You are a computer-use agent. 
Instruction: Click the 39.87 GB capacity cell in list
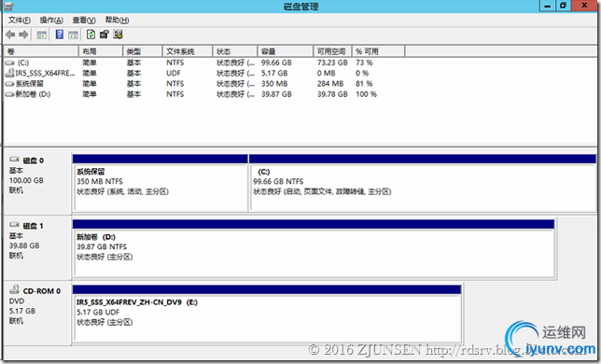pyautogui.click(x=276, y=94)
